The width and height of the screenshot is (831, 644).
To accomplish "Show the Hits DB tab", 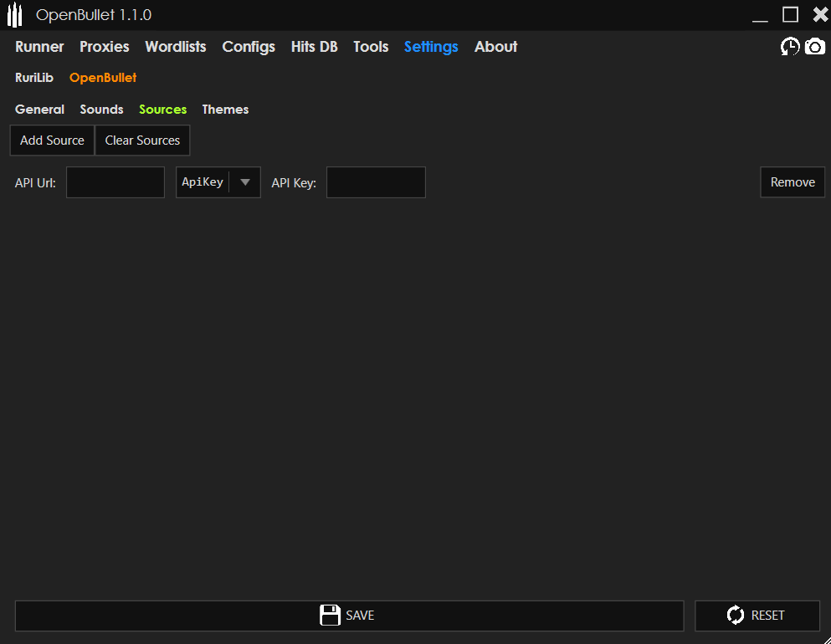I will [x=315, y=47].
